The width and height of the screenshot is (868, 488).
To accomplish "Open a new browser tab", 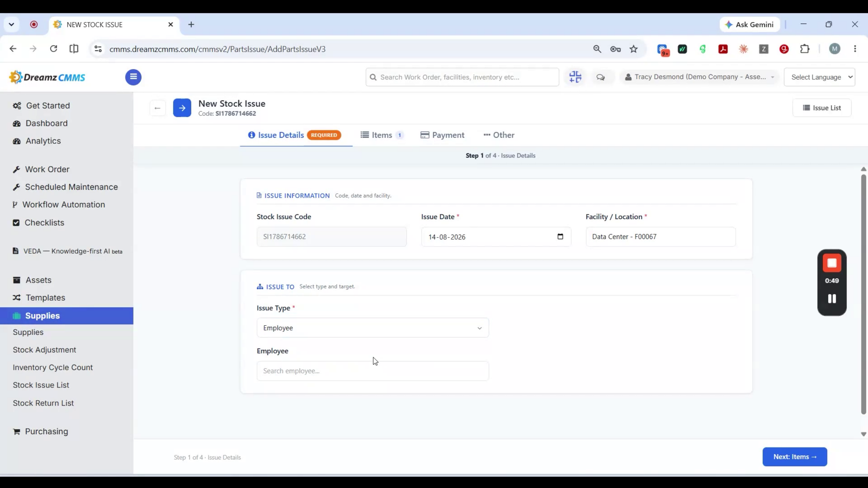I will 191,24.
